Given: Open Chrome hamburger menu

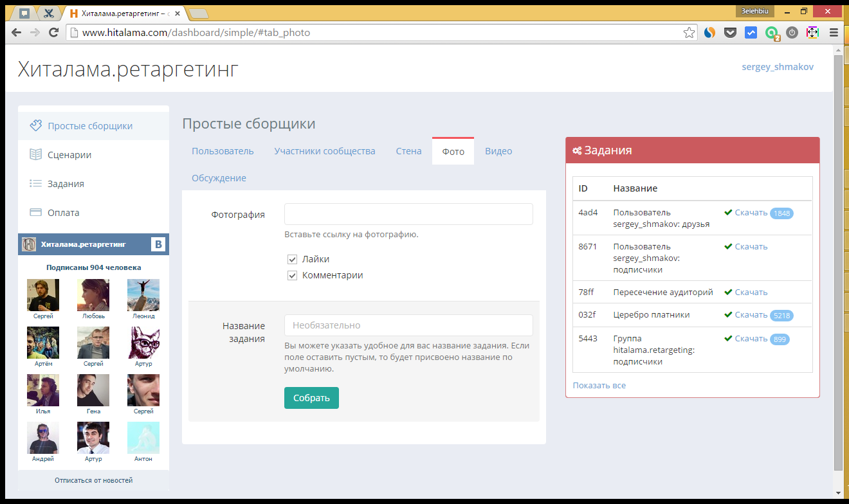Looking at the screenshot, I should 834,32.
